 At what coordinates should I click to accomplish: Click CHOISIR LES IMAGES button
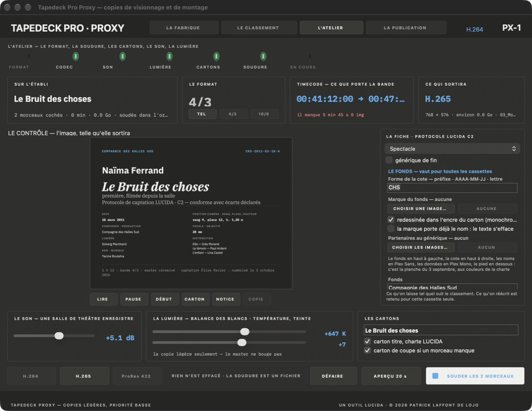tap(420, 247)
